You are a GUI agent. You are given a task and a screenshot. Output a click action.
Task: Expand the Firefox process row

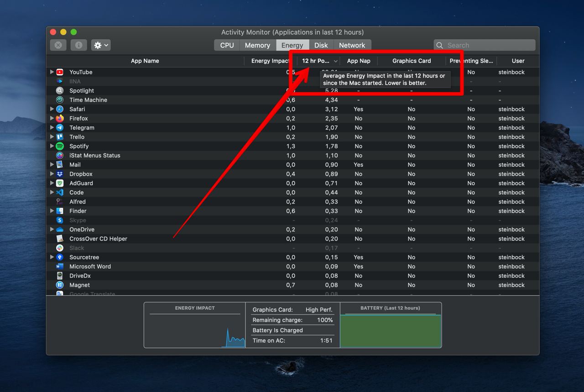coord(52,118)
